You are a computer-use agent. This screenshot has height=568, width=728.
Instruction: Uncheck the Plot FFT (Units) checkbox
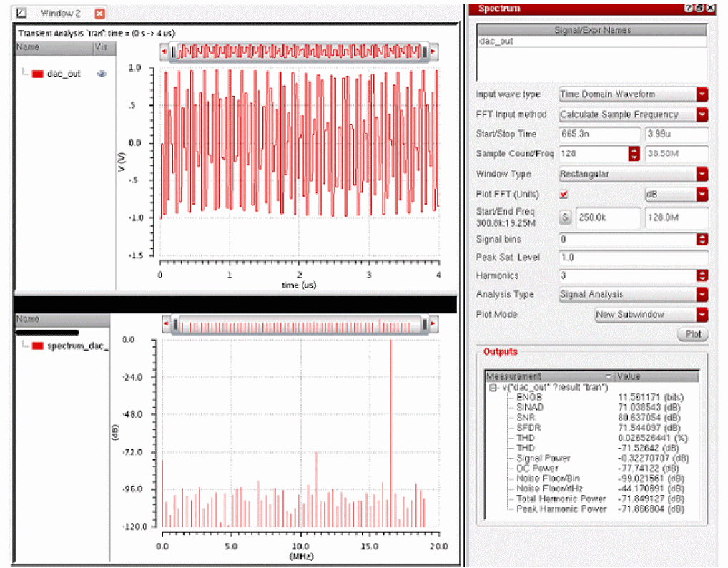pyautogui.click(x=564, y=195)
